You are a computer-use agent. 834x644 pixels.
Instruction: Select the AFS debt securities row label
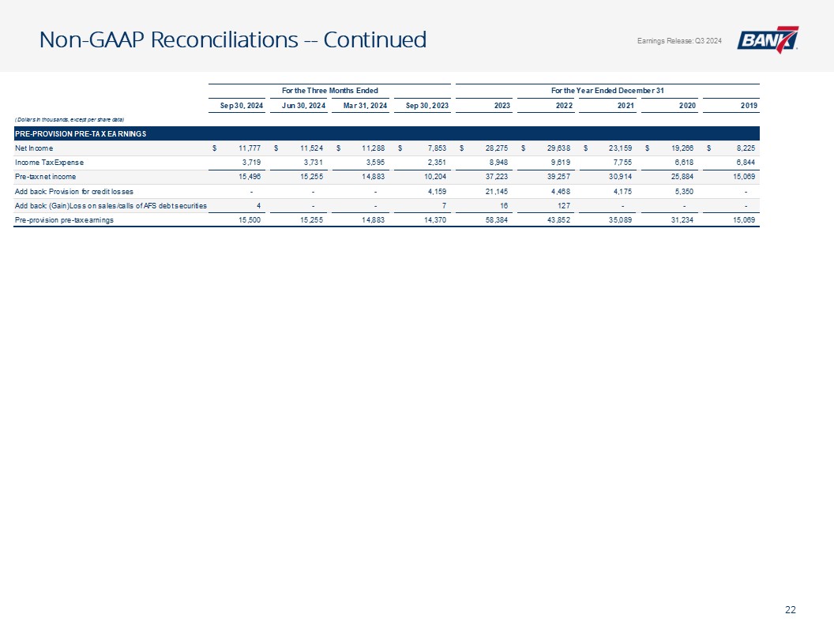click(x=111, y=205)
